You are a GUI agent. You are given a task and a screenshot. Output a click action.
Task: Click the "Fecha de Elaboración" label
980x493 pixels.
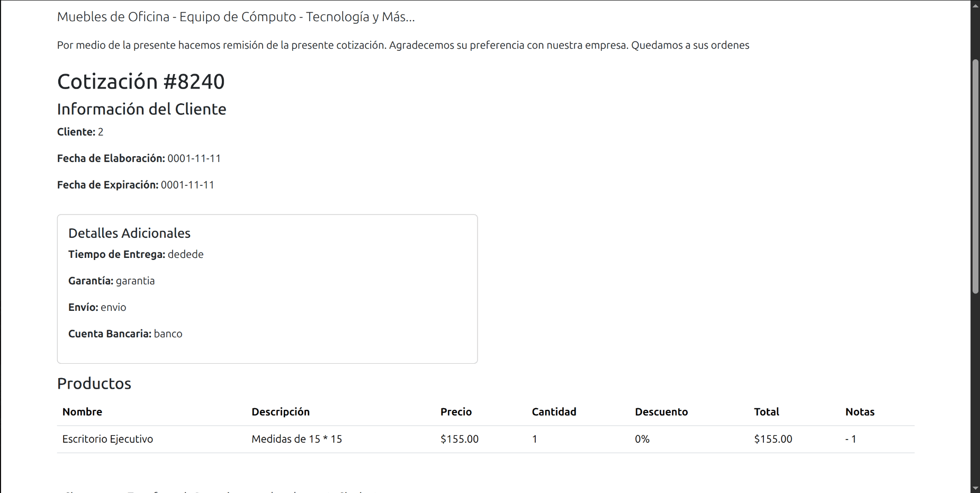point(111,158)
